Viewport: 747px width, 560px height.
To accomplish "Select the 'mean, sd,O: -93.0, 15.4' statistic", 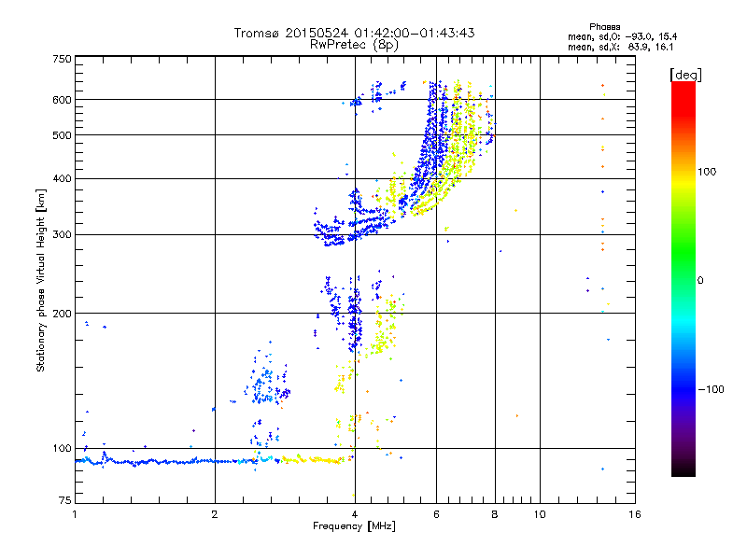I will coord(622,36).
